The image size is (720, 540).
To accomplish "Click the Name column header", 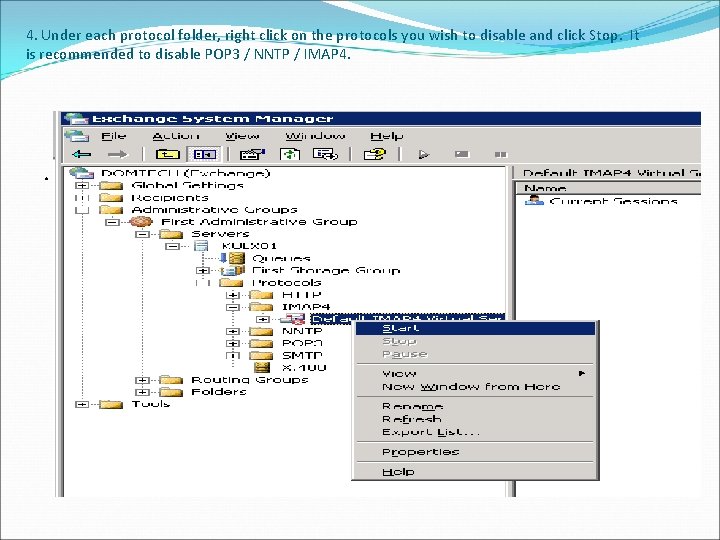I will tap(608, 188).
